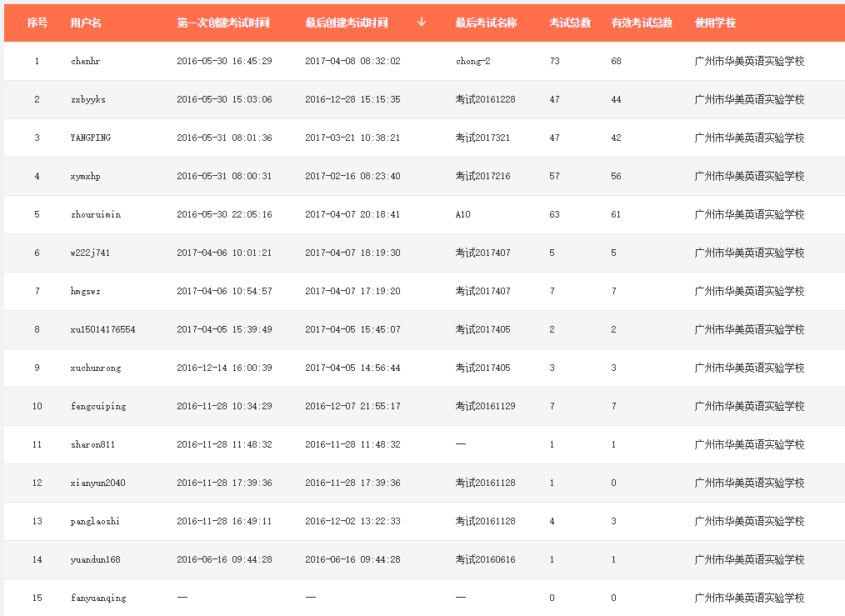The height and width of the screenshot is (616, 845).
Task: Click the 用户名 column header
Action: 86,23
